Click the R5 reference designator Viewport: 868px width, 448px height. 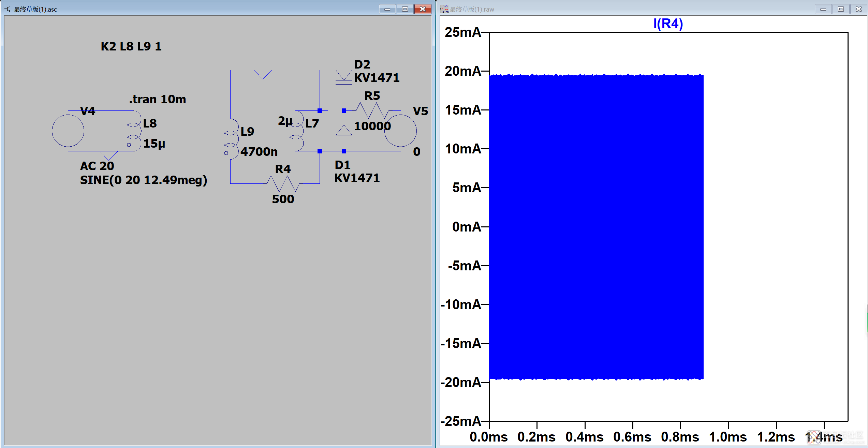(372, 96)
